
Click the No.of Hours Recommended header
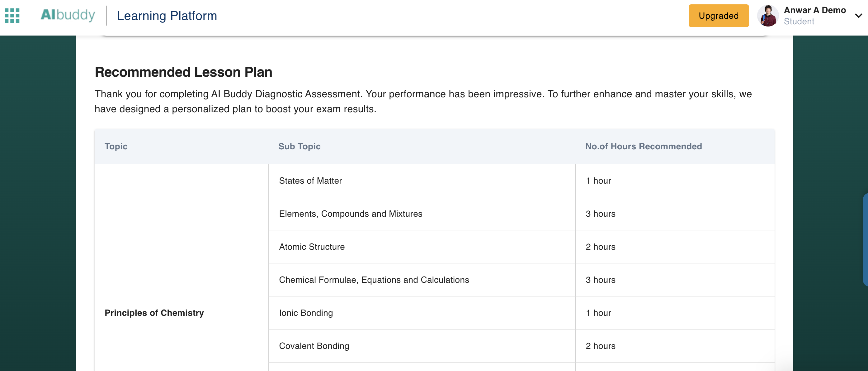point(643,146)
